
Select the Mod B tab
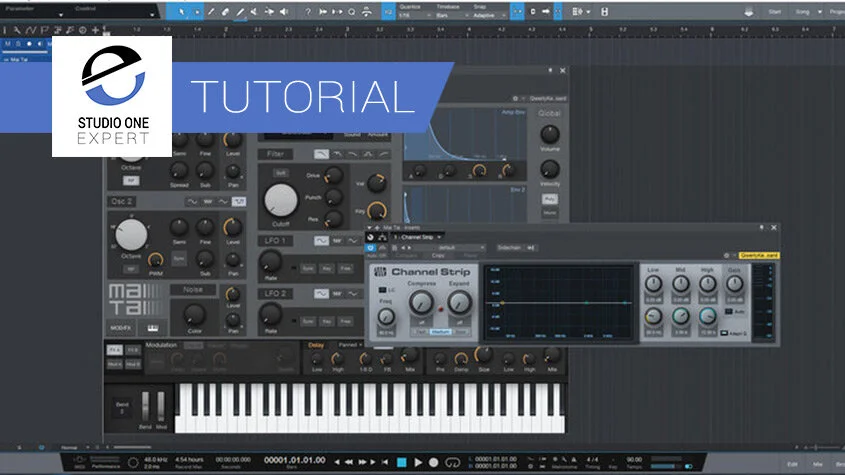pos(133,364)
